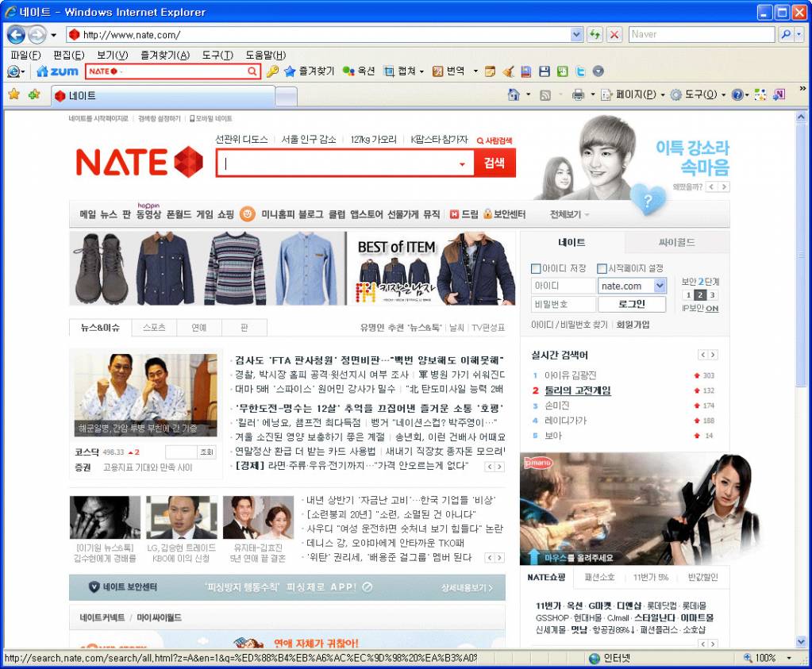The height and width of the screenshot is (669, 812).
Task: Select security level 3
Action: 713,295
